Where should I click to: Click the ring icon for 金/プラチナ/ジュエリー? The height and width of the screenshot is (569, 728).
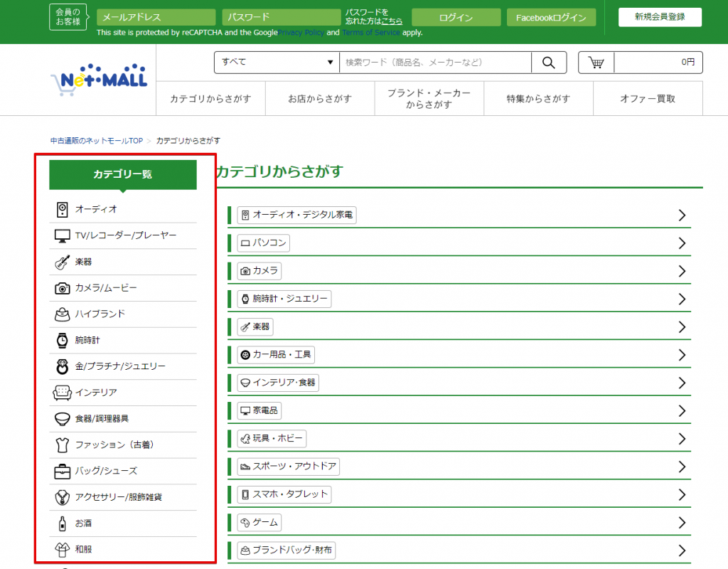click(62, 366)
